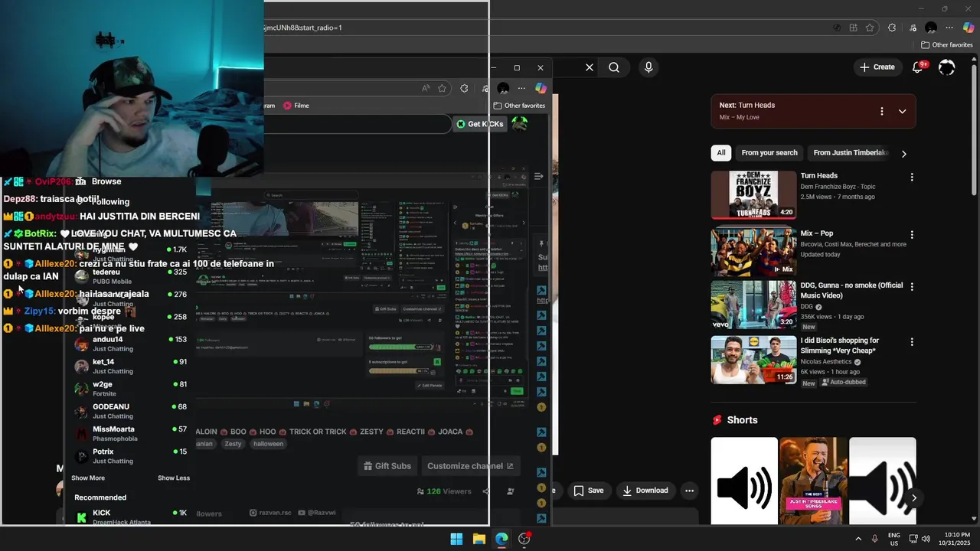
Task: Open more options for DDG no smoke video
Action: point(912,287)
